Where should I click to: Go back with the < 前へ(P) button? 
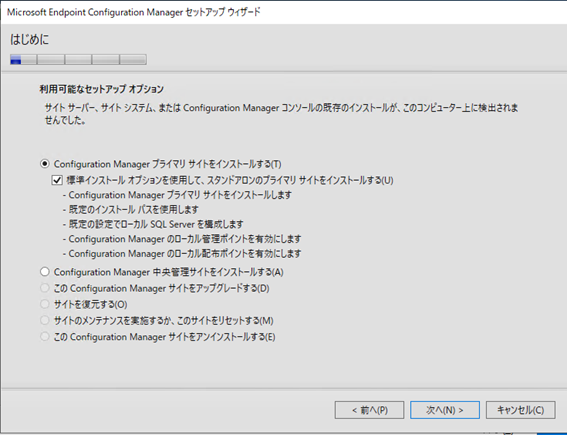tap(369, 410)
